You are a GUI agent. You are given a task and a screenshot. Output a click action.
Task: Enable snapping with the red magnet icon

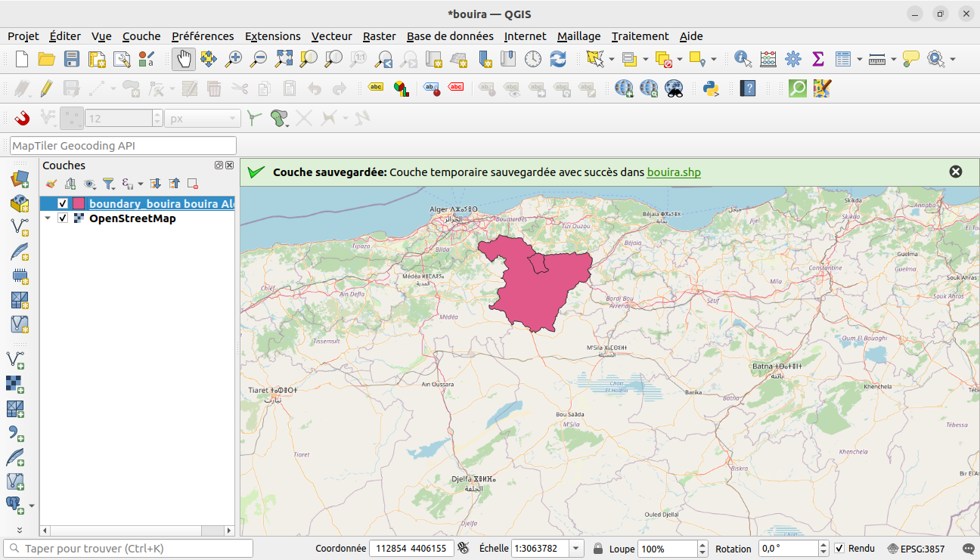[22, 118]
